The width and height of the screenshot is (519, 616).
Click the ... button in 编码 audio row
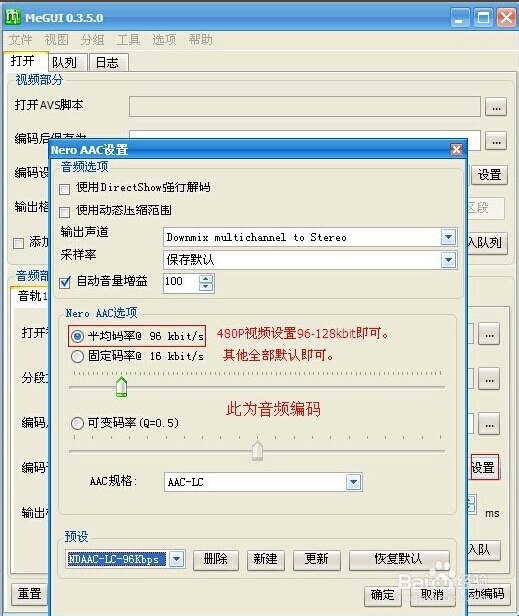489,424
